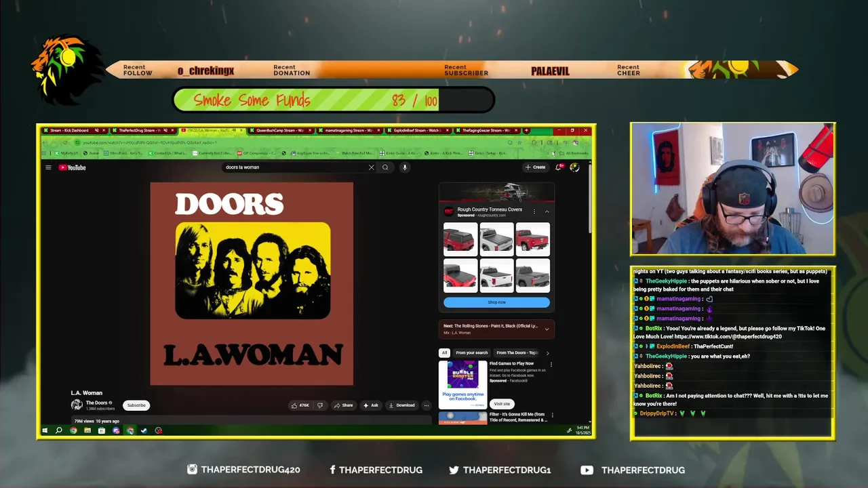Open File Explorer from taskbar

87,430
